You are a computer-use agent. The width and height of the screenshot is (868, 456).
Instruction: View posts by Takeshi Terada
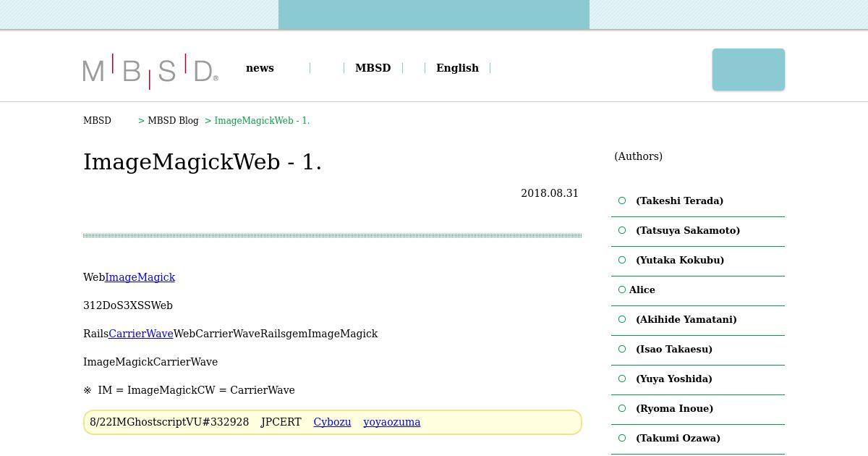pyautogui.click(x=679, y=201)
